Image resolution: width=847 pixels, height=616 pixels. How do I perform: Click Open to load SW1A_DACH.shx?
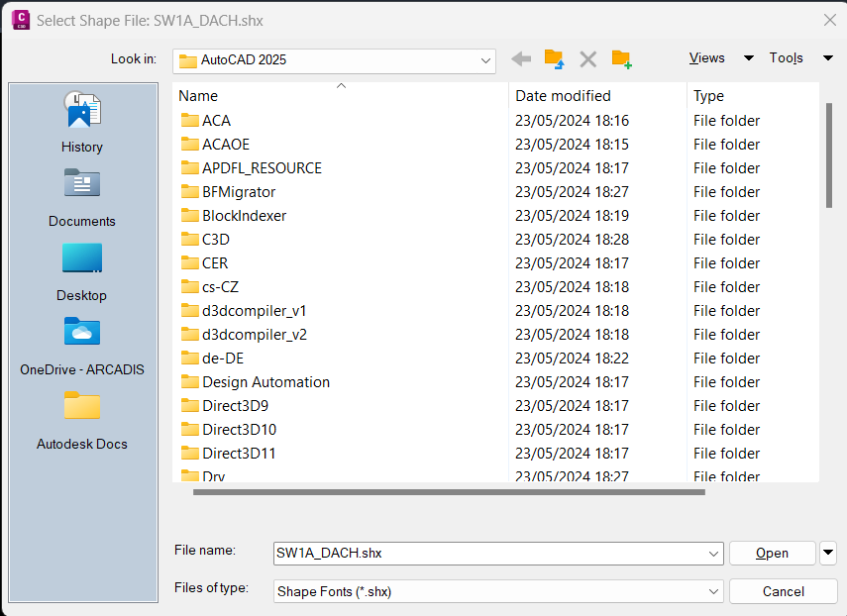pyautogui.click(x=772, y=553)
